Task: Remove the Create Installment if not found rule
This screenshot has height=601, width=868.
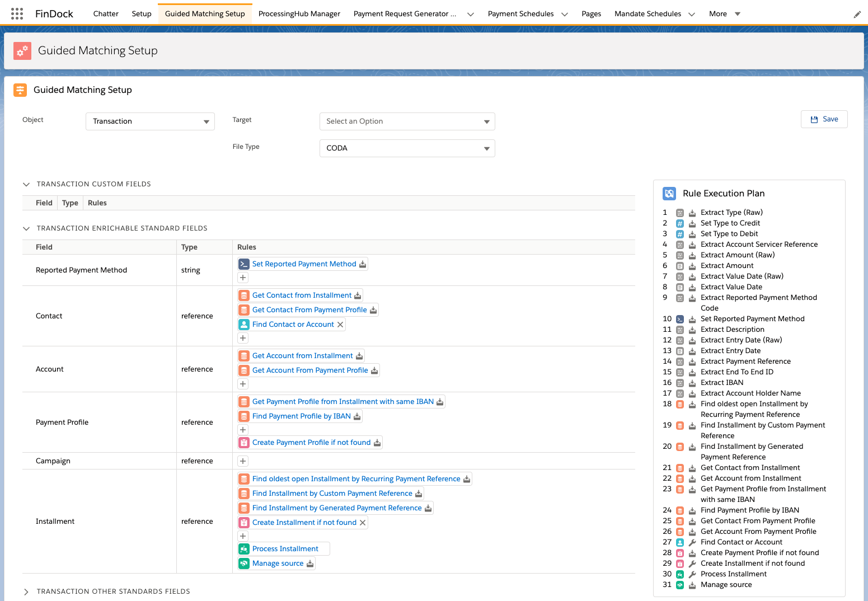Action: (363, 522)
